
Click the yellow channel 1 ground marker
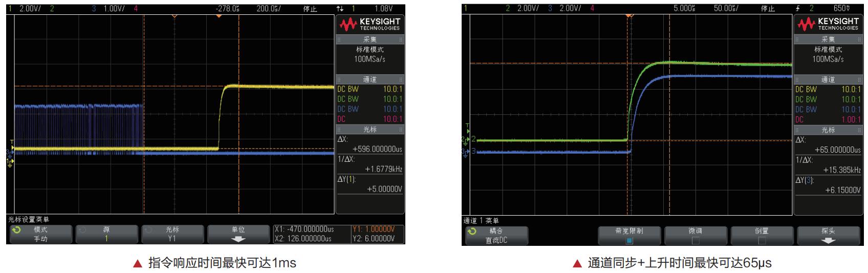tap(9, 162)
